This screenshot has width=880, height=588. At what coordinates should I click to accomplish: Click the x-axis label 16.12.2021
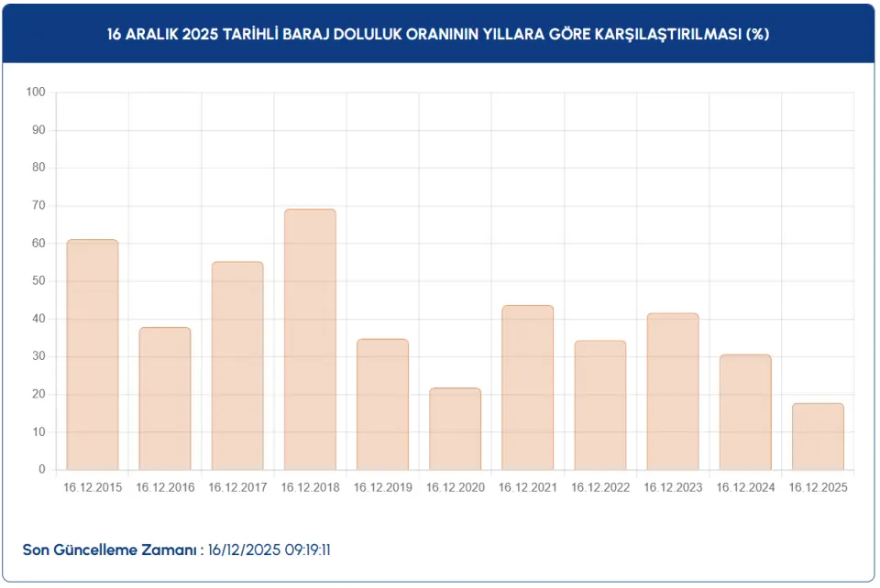[528, 487]
